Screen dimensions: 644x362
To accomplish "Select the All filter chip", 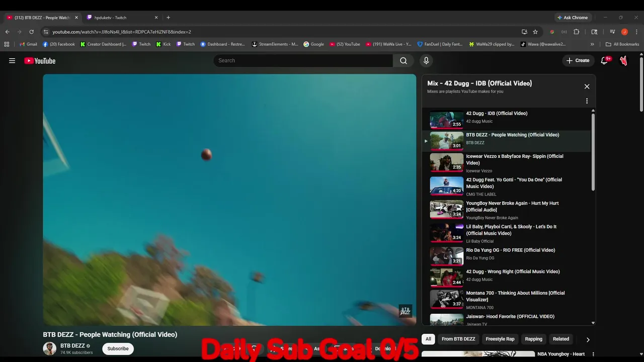I will (428, 339).
